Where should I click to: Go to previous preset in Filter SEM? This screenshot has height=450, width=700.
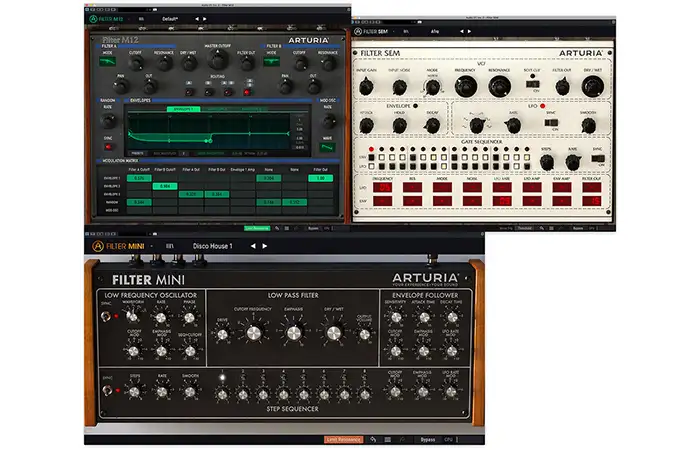click(462, 31)
